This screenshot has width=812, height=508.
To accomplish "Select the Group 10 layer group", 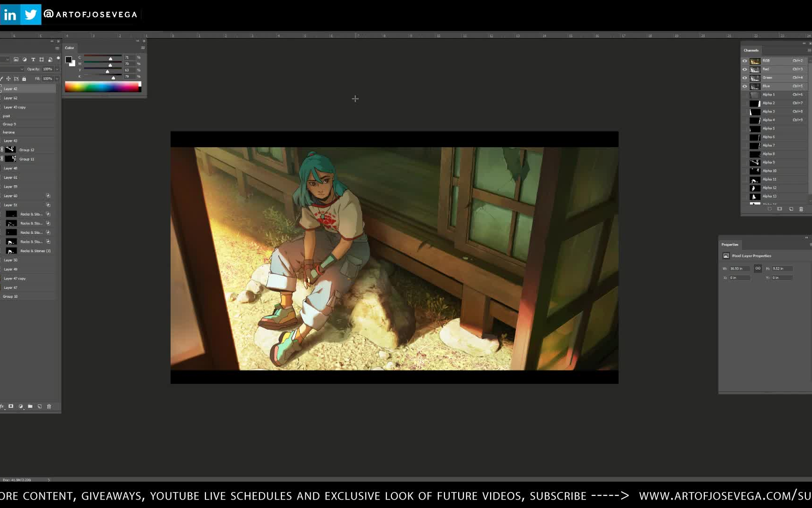I will click(x=28, y=296).
